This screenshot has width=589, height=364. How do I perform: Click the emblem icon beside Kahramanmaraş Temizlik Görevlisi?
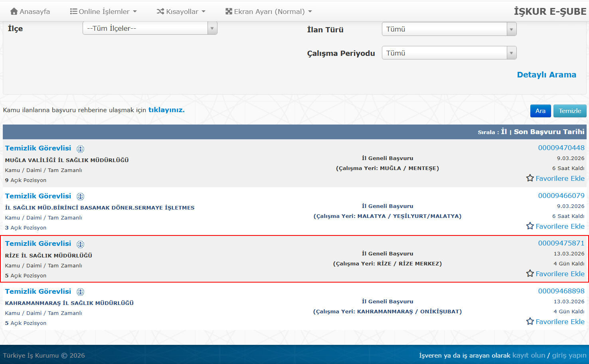click(80, 292)
